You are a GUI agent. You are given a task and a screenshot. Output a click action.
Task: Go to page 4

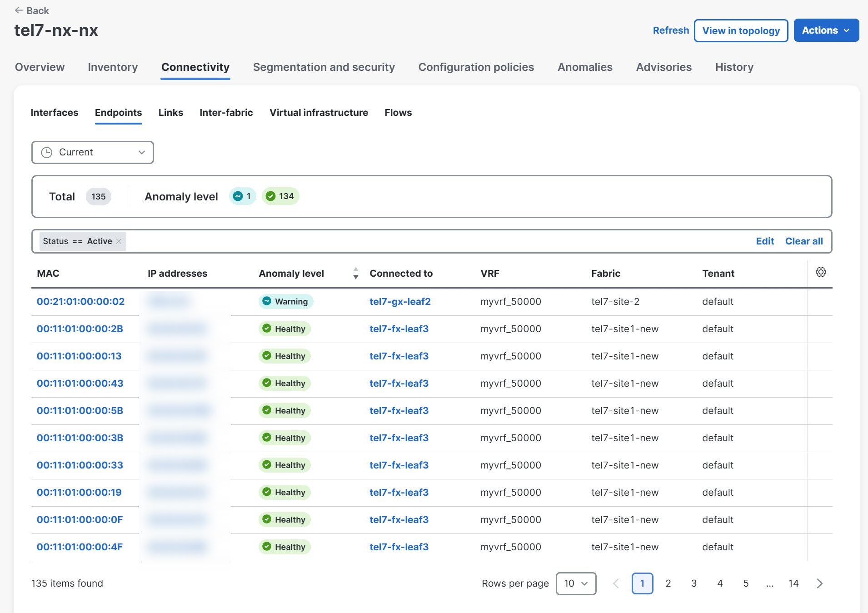tap(720, 583)
